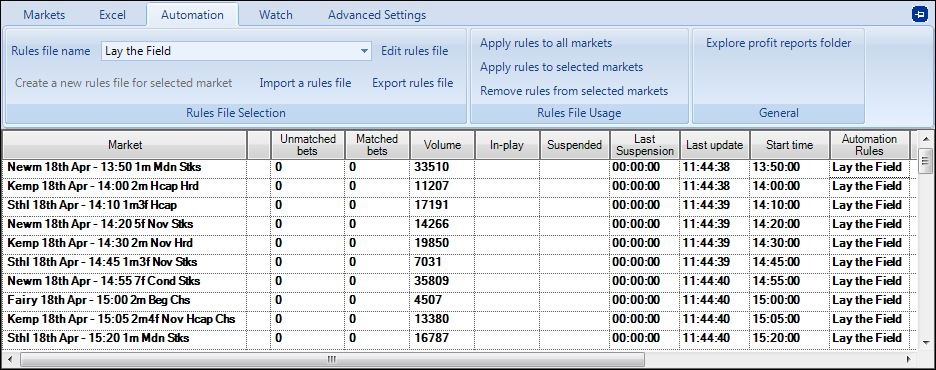Image resolution: width=936 pixels, height=370 pixels.
Task: Click Edit rules file
Action: pyautogui.click(x=414, y=51)
